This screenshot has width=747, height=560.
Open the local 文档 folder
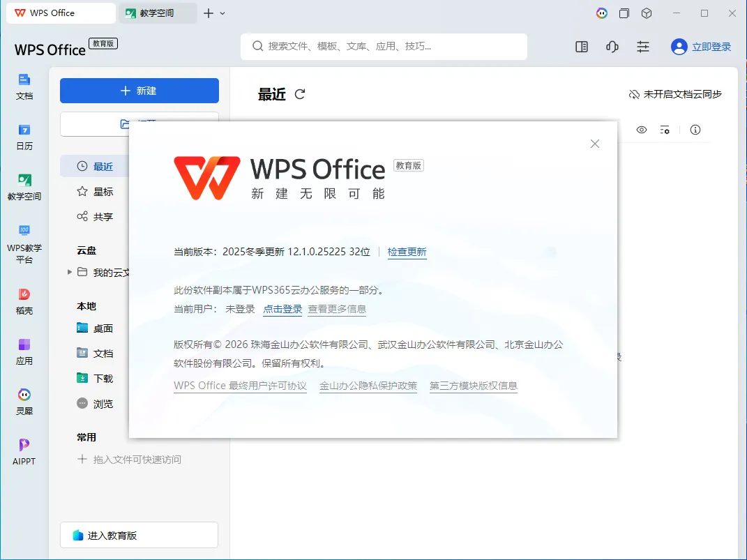click(94, 354)
